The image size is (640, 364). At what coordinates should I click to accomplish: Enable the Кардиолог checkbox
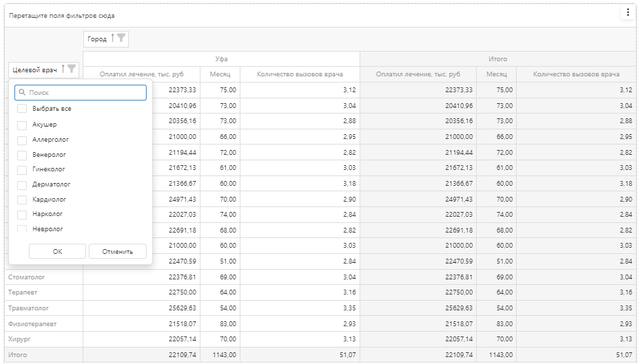point(22,200)
